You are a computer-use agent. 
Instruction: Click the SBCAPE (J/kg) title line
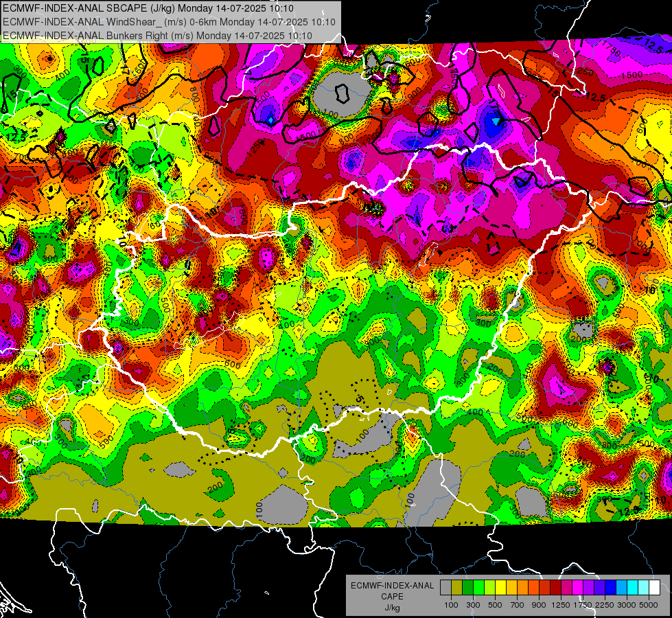pyautogui.click(x=148, y=8)
